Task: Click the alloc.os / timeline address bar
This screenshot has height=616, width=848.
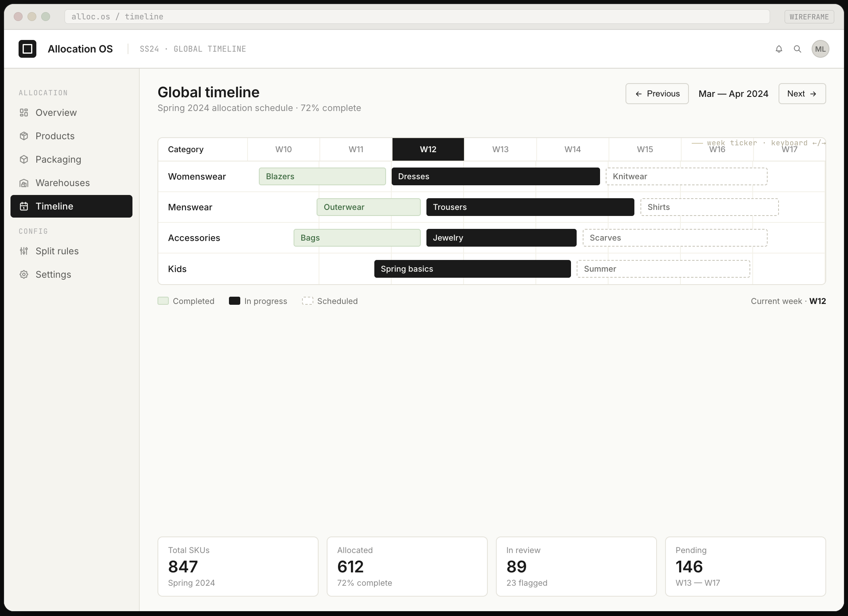Action: pyautogui.click(x=417, y=17)
